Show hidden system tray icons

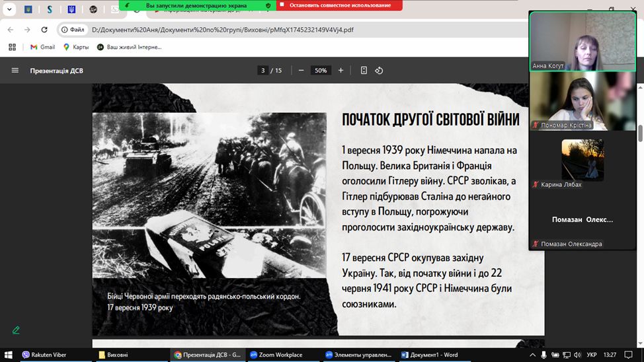point(533,355)
